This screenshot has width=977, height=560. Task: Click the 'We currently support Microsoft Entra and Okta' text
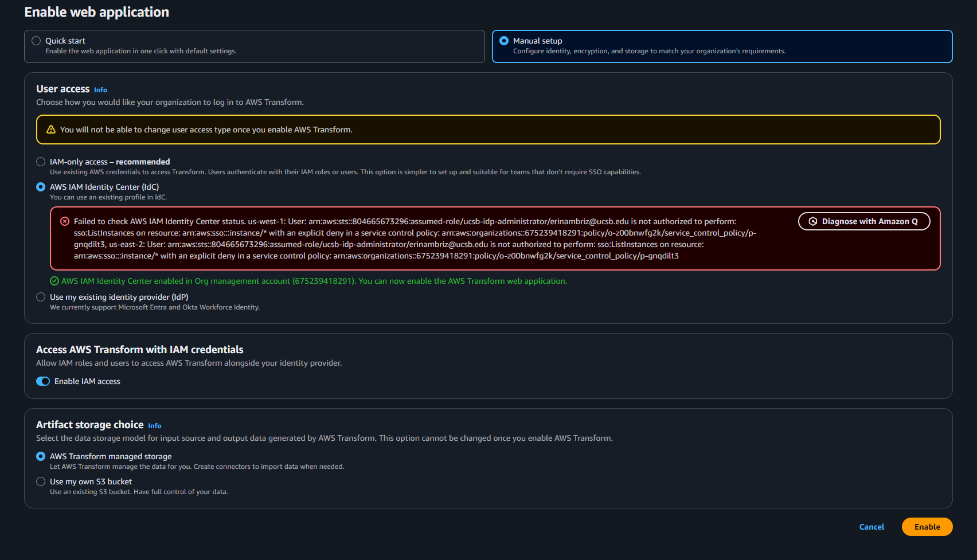pyautogui.click(x=155, y=307)
